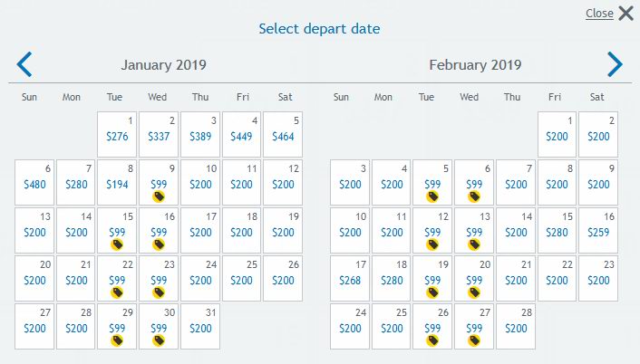Click the Close link text

pyautogui.click(x=599, y=14)
